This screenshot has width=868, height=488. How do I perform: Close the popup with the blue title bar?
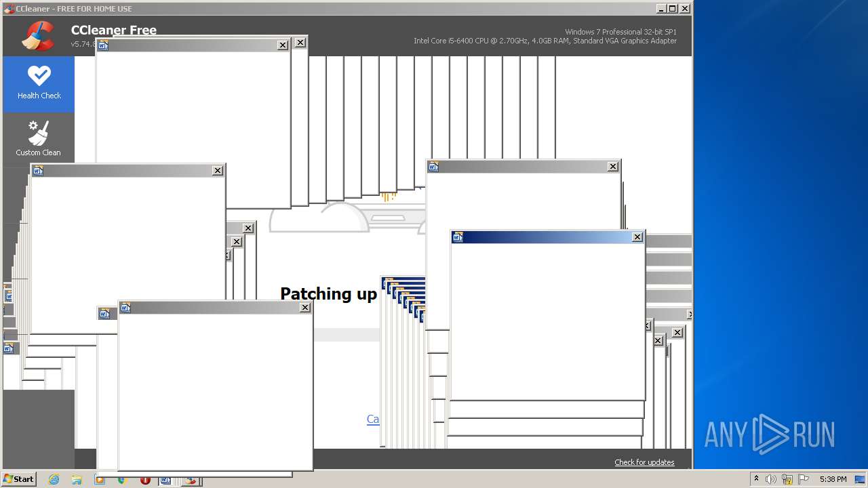pos(637,237)
